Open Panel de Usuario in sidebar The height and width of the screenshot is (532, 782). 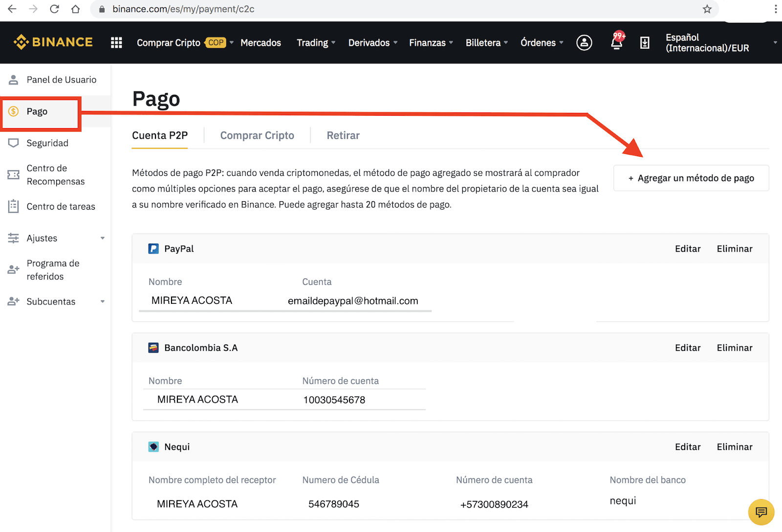pos(61,80)
